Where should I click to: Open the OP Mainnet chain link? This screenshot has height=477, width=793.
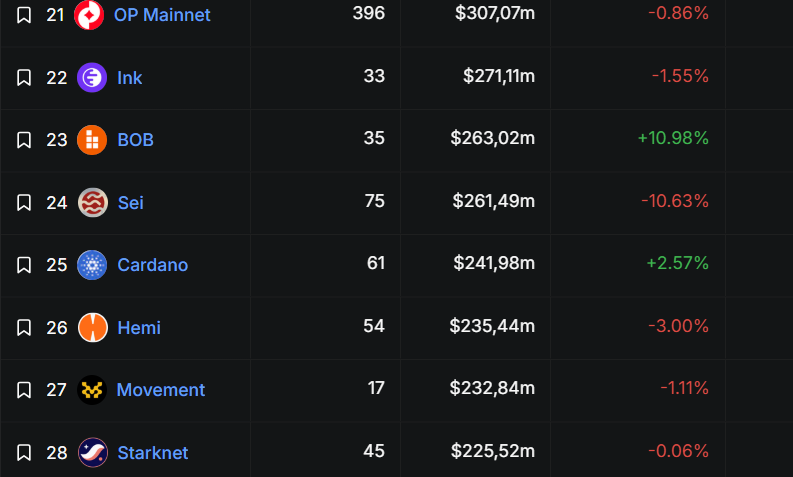(x=162, y=15)
